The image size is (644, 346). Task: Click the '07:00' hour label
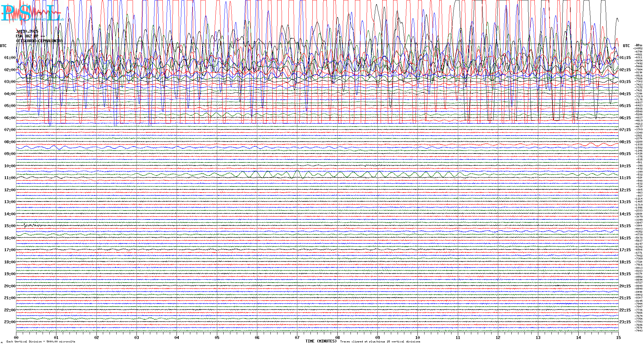pyautogui.click(x=10, y=130)
